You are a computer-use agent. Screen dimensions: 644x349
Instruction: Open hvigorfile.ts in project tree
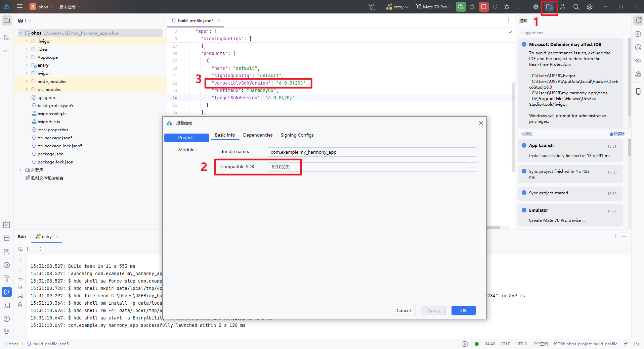coord(49,121)
